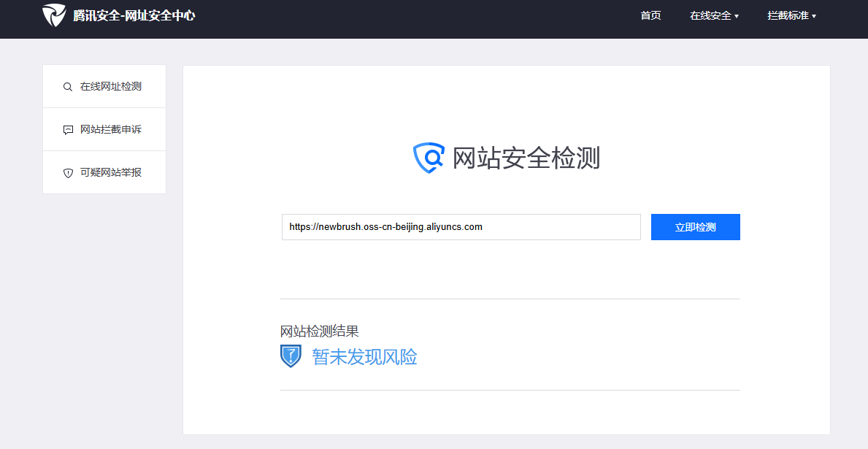This screenshot has height=449, width=868.
Task: Go to 首页 in the top navigation
Action: coord(651,16)
